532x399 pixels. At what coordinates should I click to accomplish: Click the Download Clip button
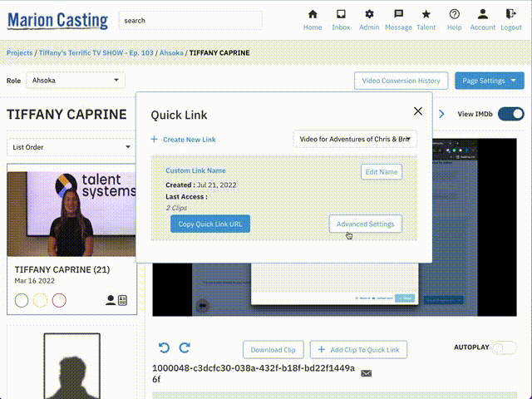[273, 350]
